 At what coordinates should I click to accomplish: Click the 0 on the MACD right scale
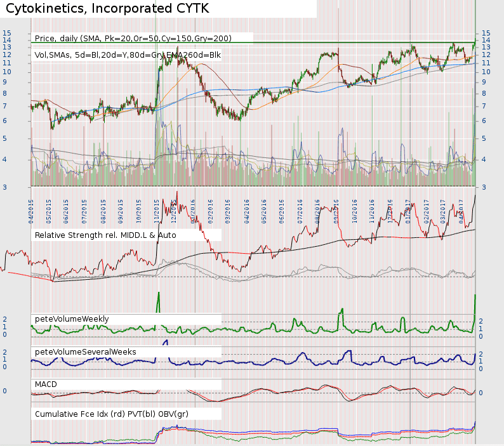(x=481, y=393)
